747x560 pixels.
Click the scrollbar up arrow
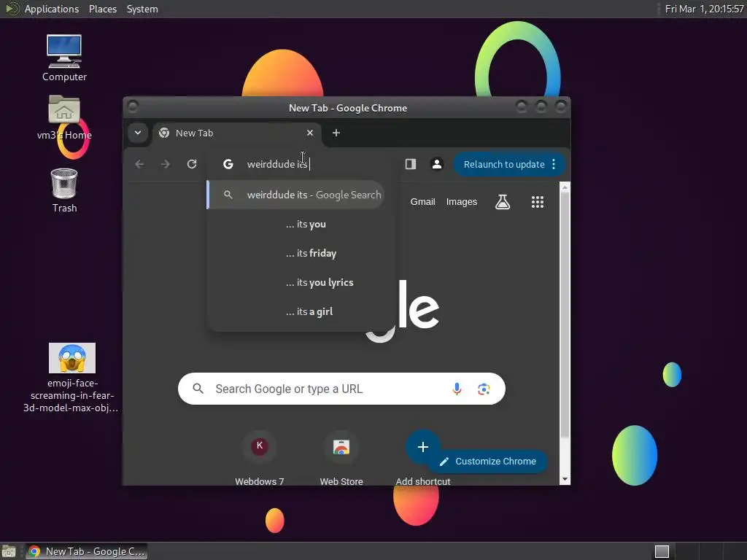(565, 187)
